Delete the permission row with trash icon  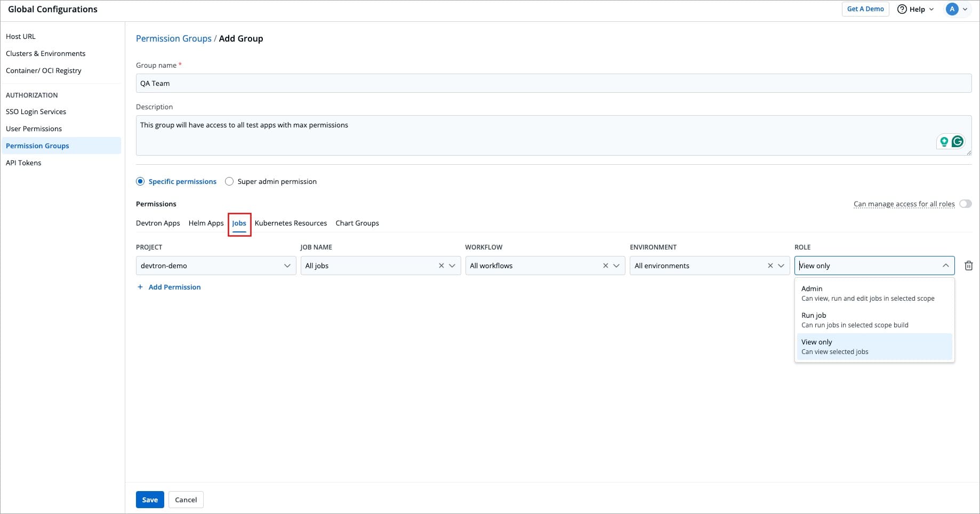point(968,266)
